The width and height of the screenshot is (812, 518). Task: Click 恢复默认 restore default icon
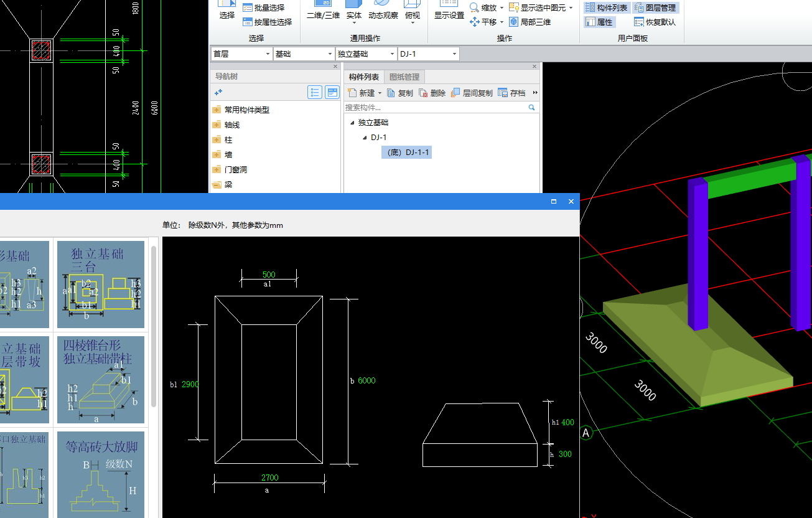tap(639, 22)
